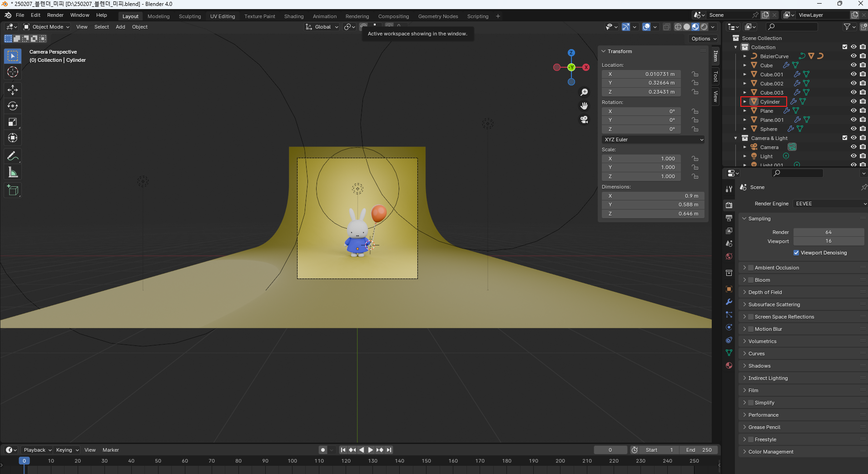
Task: Toggle camera view with the camera icon
Action: [584, 120]
